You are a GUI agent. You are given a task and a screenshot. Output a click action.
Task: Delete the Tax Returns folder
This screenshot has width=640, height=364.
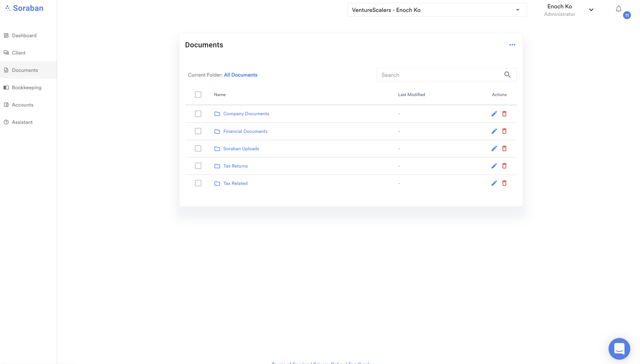[x=504, y=166]
